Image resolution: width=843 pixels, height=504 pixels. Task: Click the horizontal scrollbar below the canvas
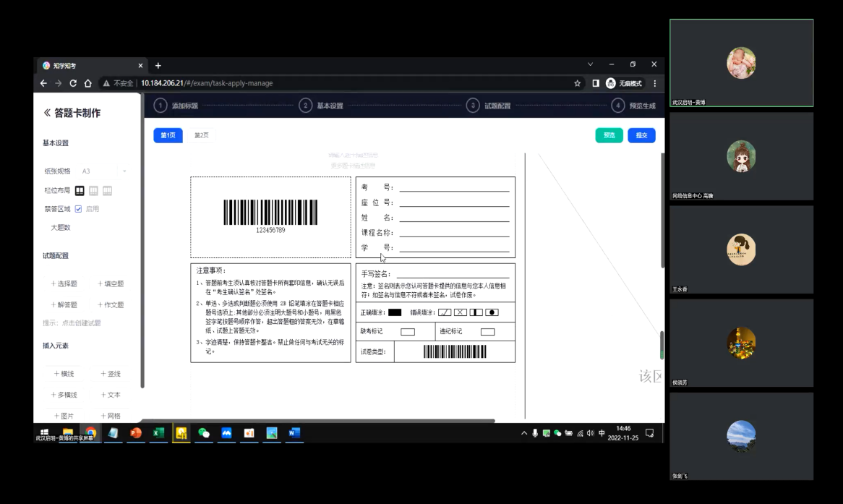[x=318, y=421]
